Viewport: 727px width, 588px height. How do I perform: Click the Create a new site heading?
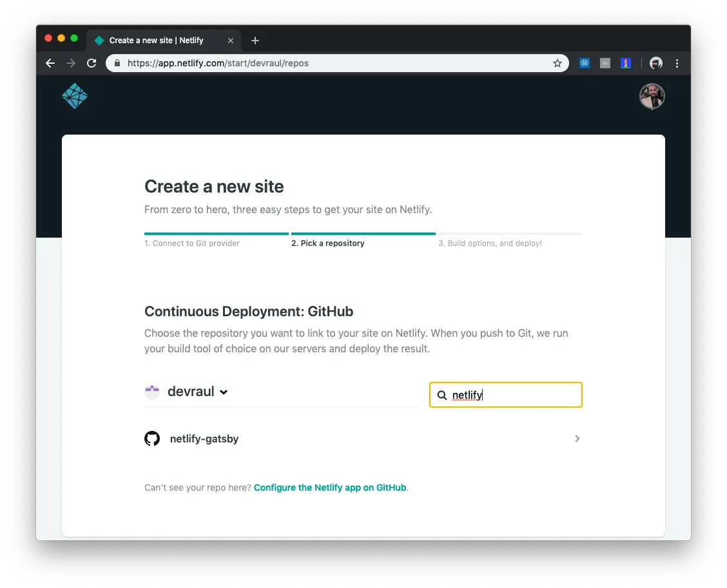pyautogui.click(x=214, y=187)
